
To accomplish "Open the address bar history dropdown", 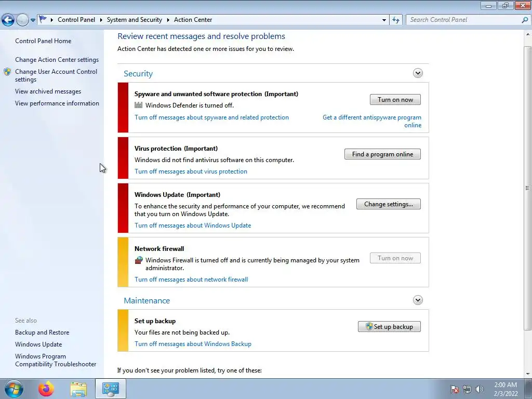I will click(x=384, y=20).
